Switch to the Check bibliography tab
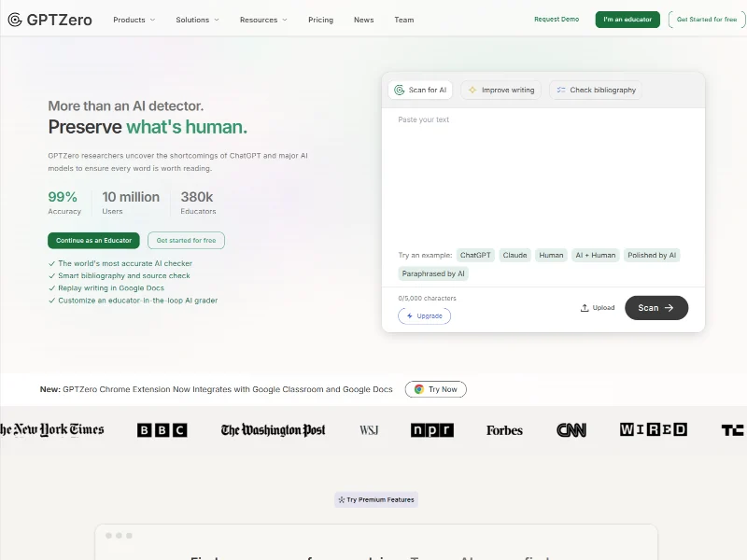This screenshot has width=747, height=560. click(x=596, y=90)
